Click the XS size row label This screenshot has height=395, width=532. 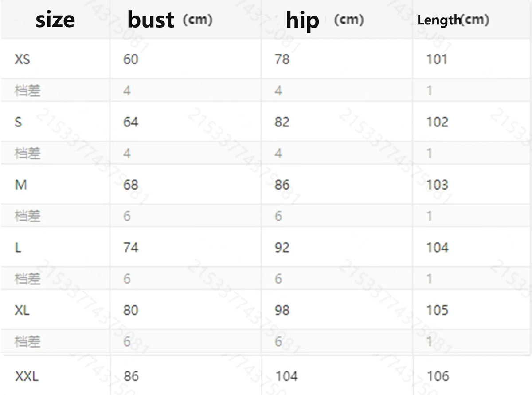coord(22,59)
